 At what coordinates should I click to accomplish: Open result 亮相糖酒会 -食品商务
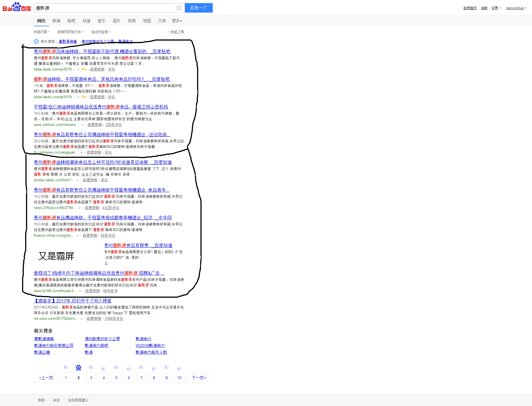click(101, 190)
